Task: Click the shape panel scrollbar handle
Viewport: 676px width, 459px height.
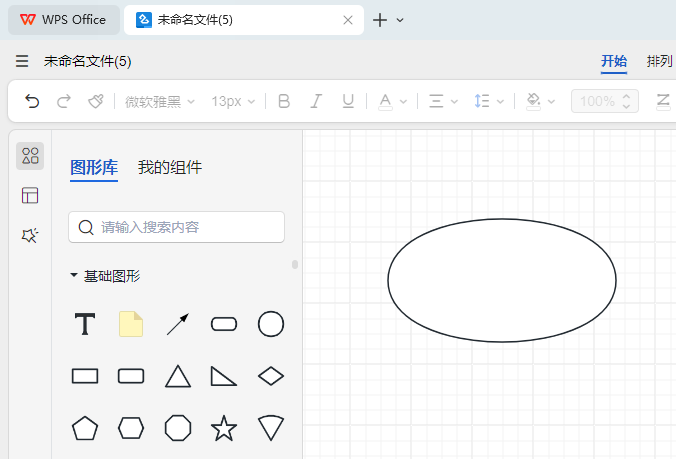Action: (295, 264)
